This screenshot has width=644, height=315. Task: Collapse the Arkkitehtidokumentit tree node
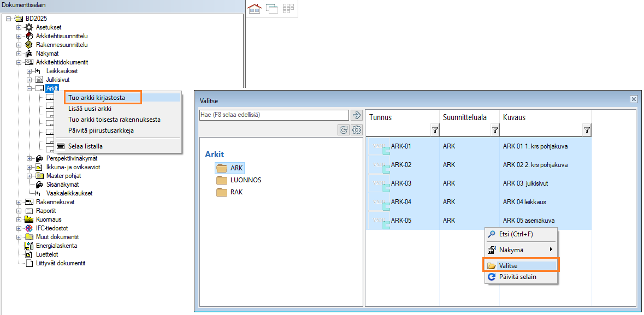tap(19, 62)
